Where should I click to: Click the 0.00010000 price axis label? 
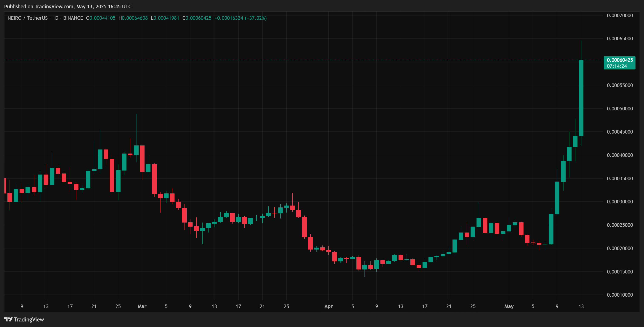[620, 295]
